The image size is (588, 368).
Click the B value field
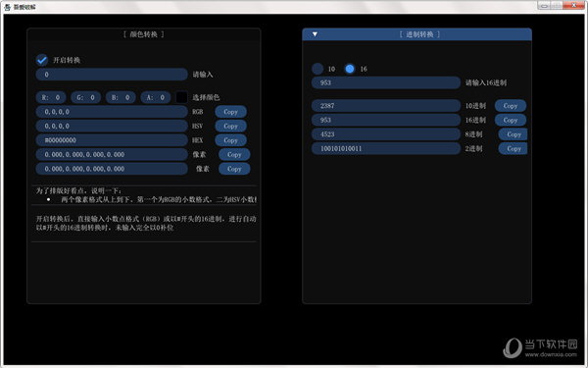(x=121, y=97)
